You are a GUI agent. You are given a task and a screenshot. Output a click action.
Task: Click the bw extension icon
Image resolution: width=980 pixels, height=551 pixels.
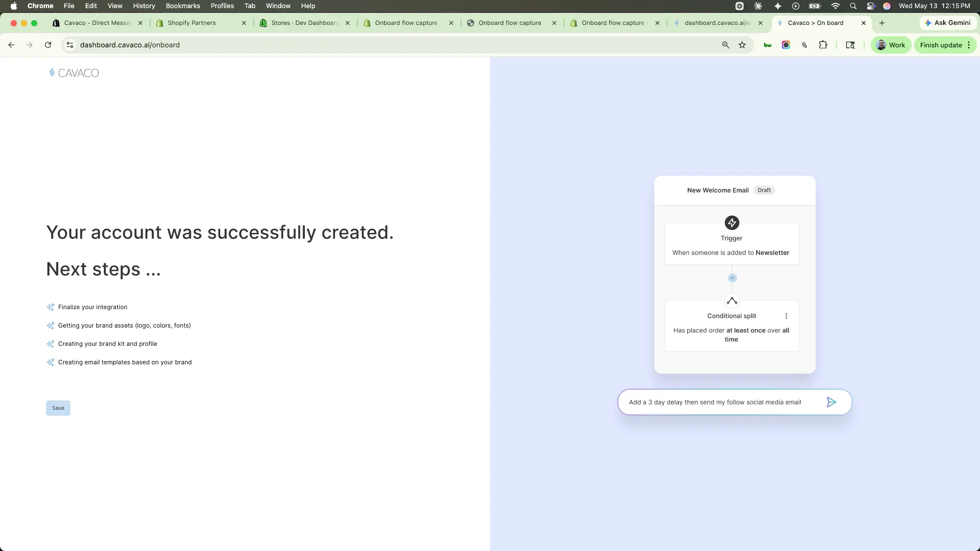pyautogui.click(x=768, y=45)
